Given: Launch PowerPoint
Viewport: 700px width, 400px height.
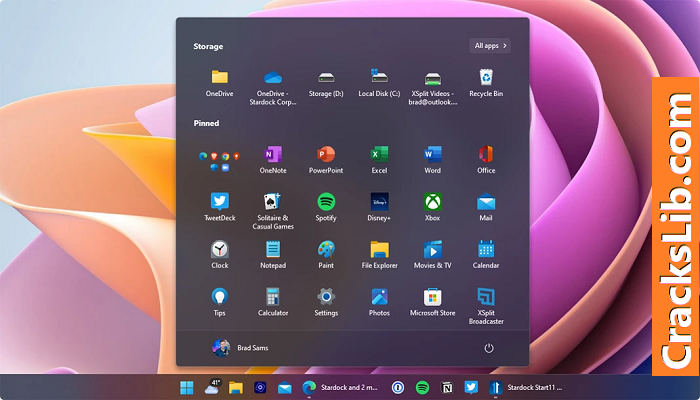Looking at the screenshot, I should point(326,160).
